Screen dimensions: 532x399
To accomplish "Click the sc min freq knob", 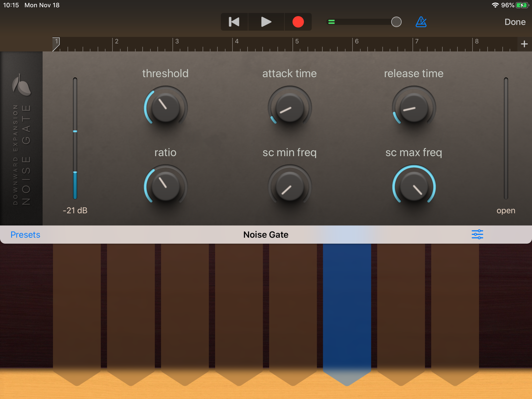I will coord(290,186).
